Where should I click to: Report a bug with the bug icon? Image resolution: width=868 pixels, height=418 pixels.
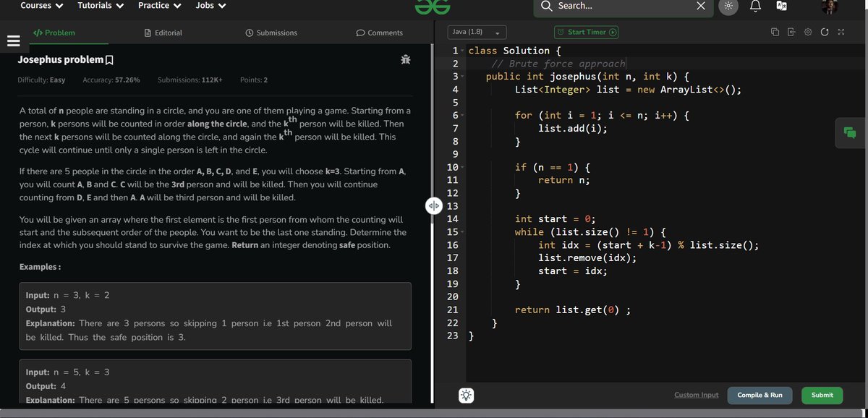[x=406, y=59]
